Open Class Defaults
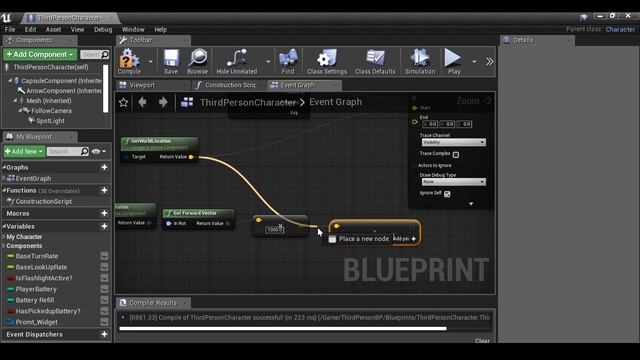 pyautogui.click(x=375, y=61)
